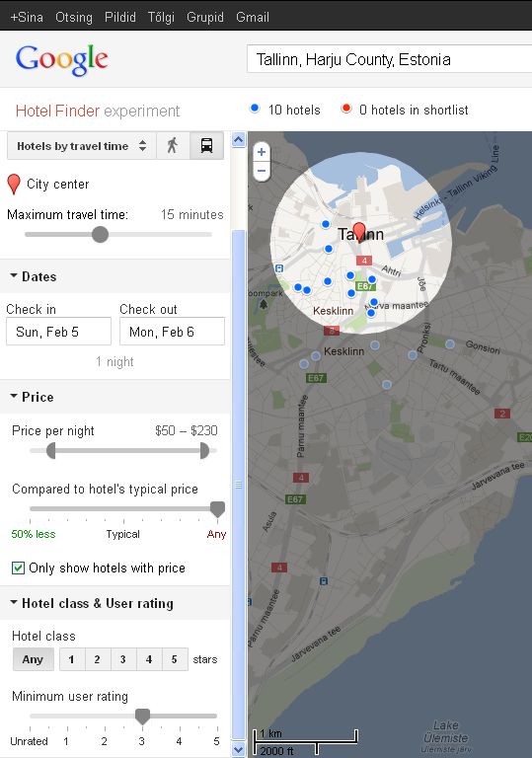Viewport: 532px width, 758px height.
Task: Open Check out date picker
Action: click(x=172, y=332)
